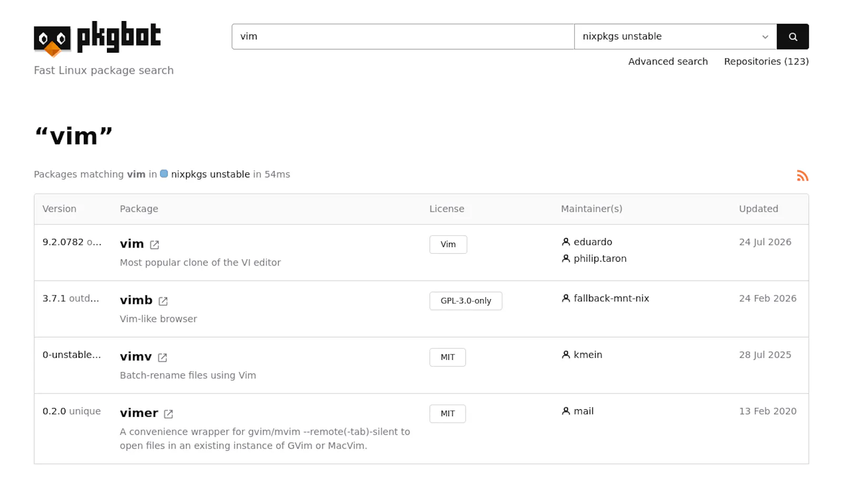This screenshot has height=504, width=843.
Task: Click the vimer convenience wrapper description
Action: coord(265,438)
